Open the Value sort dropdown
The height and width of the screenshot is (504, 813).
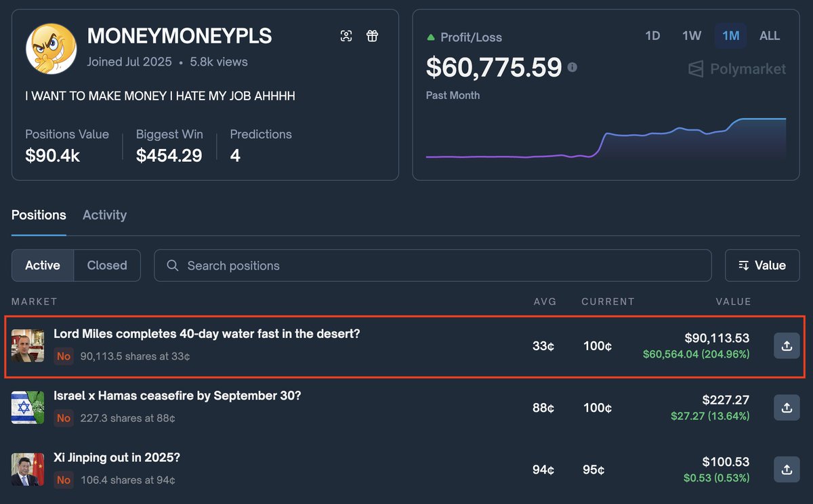coord(762,266)
